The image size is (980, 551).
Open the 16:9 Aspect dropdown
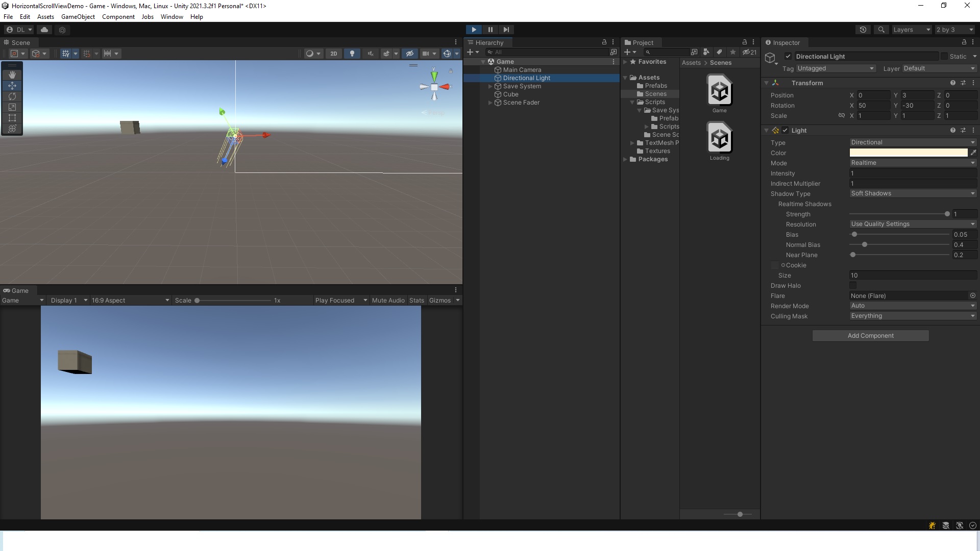click(130, 300)
